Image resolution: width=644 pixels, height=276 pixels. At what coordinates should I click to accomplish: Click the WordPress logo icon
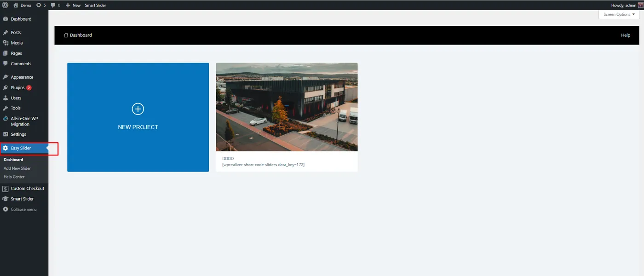pos(5,5)
